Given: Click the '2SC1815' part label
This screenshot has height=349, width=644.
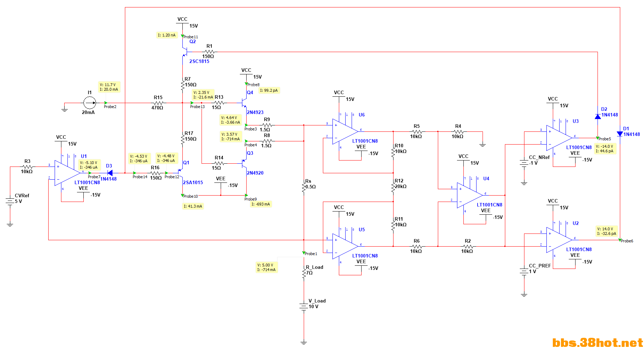Looking at the screenshot, I should pyautogui.click(x=199, y=61).
